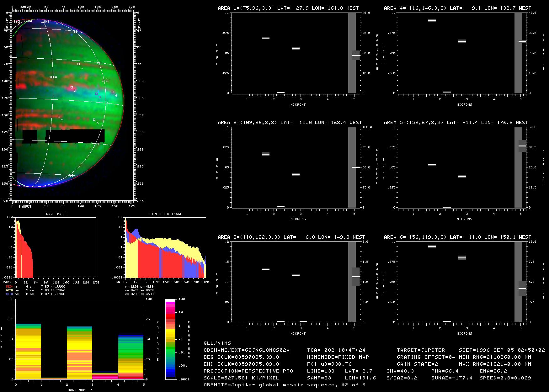This screenshot has width=549, height=392.
Task: Click the TARGET=JUPITER entry
Action: (x=421, y=350)
